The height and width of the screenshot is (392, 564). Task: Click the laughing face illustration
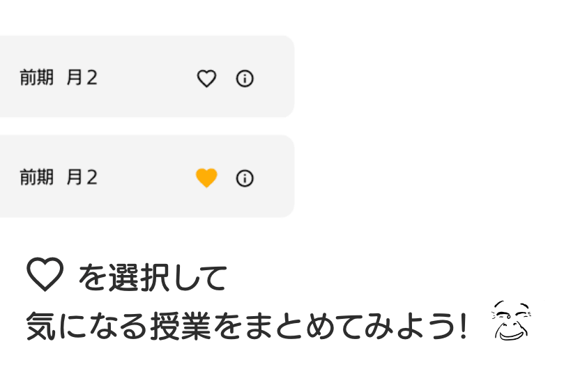511,321
